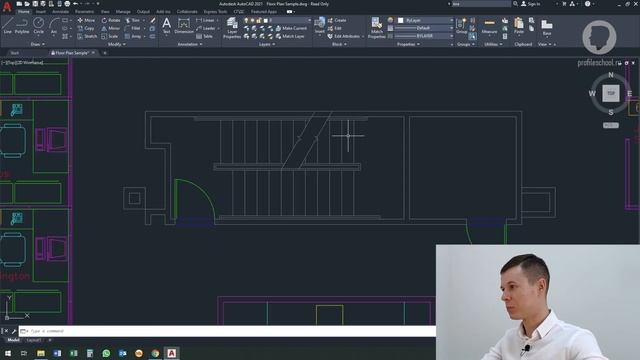Click the Erase tool icon

point(153,20)
